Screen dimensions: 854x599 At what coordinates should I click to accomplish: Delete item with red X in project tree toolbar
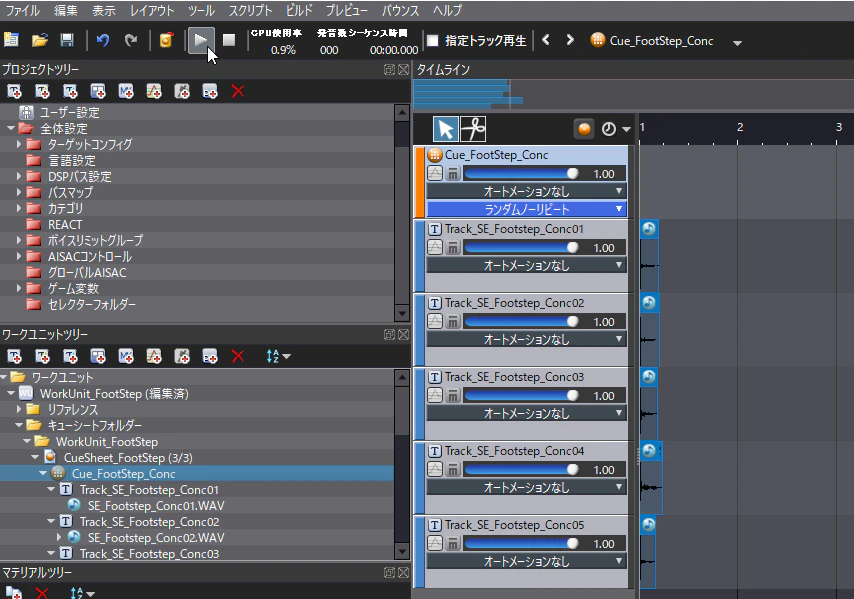[x=237, y=91]
